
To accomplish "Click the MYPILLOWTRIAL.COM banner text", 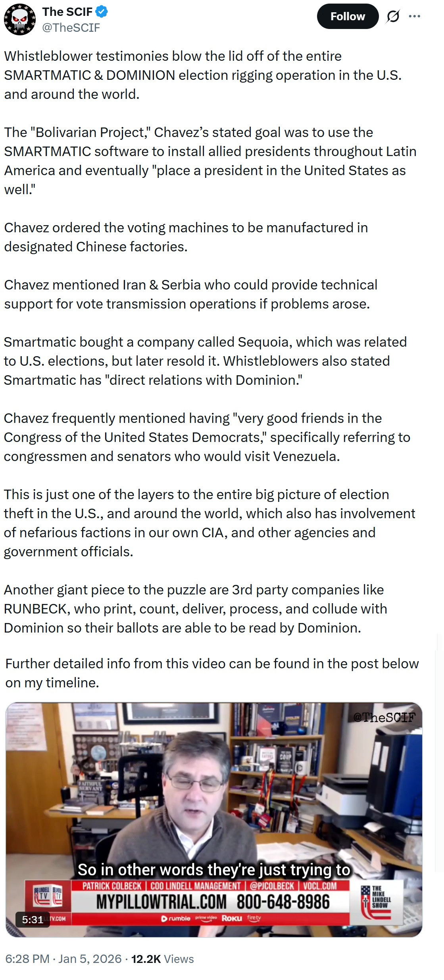I will [161, 902].
